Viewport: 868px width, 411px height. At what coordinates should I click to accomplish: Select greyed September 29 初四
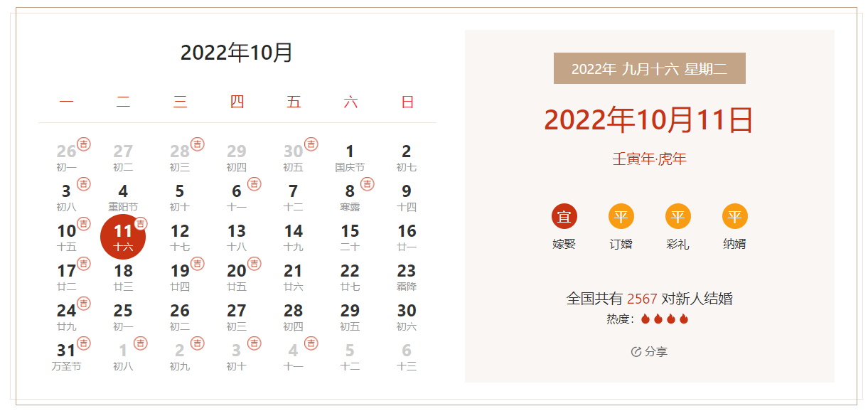click(x=237, y=158)
